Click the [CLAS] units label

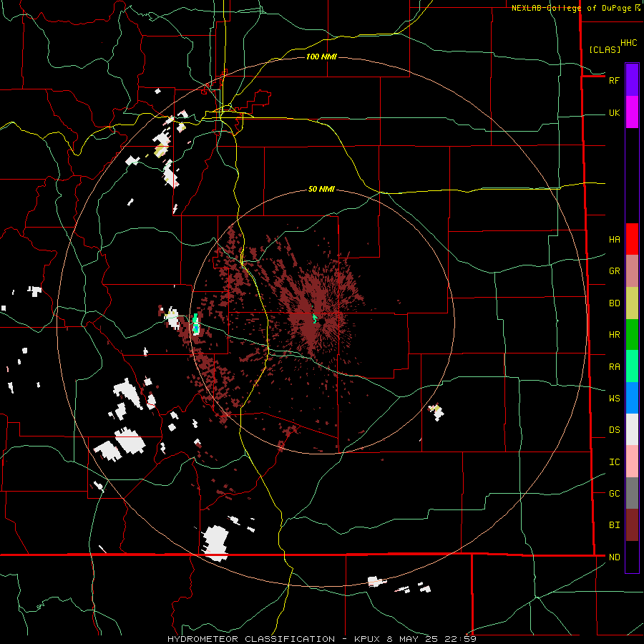[x=605, y=49]
